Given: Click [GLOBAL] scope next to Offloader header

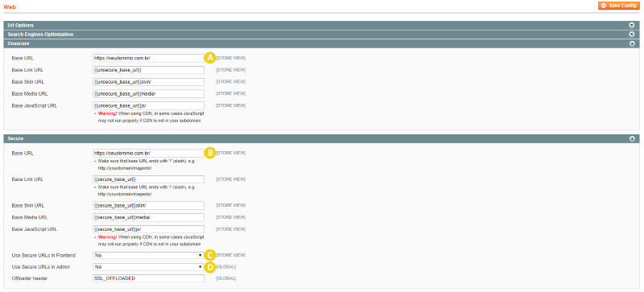Looking at the screenshot, I should [x=226, y=278].
